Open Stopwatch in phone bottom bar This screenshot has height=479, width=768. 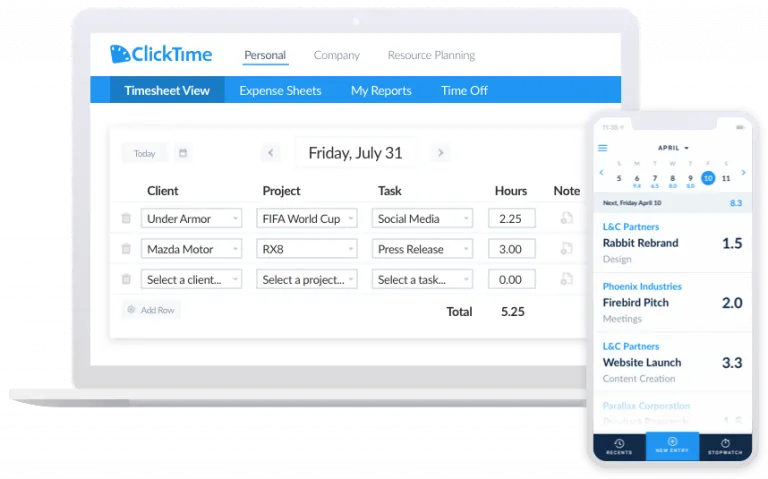(725, 446)
